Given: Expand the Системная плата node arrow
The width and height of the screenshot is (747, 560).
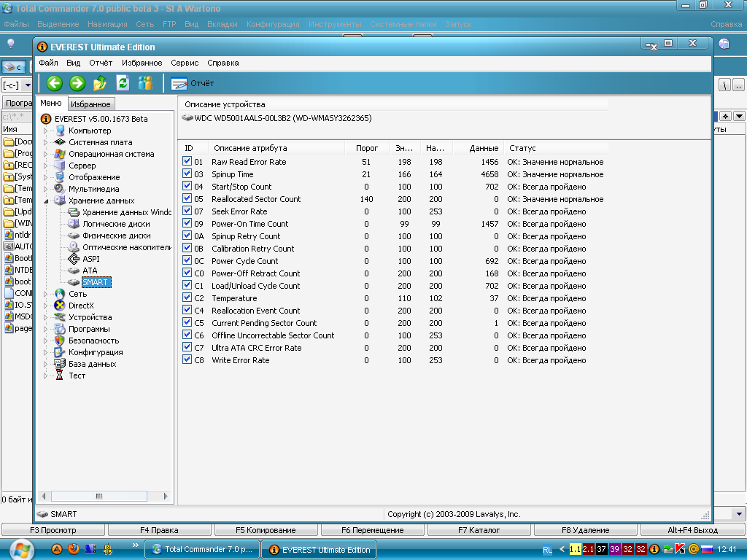Looking at the screenshot, I should 46,142.
